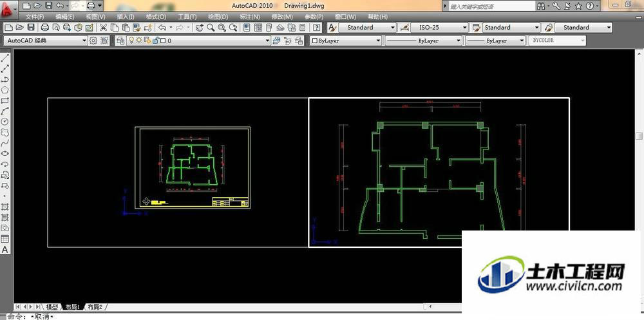Open the 文件(F) menu

35,17
